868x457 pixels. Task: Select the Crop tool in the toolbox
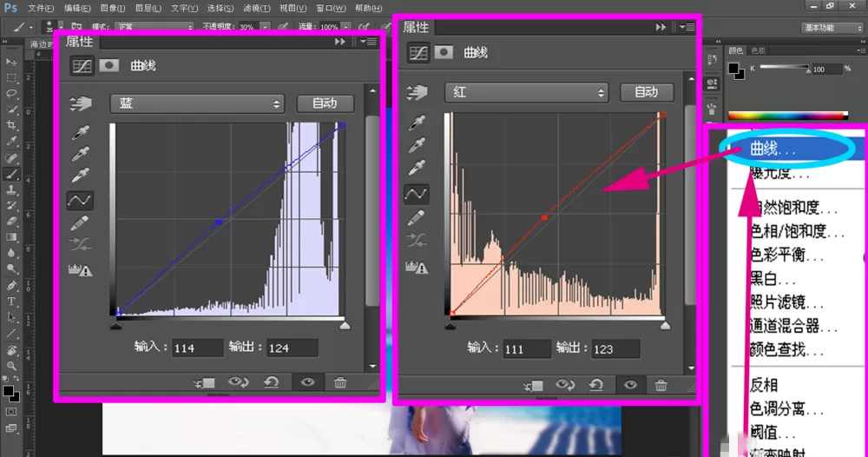11,125
